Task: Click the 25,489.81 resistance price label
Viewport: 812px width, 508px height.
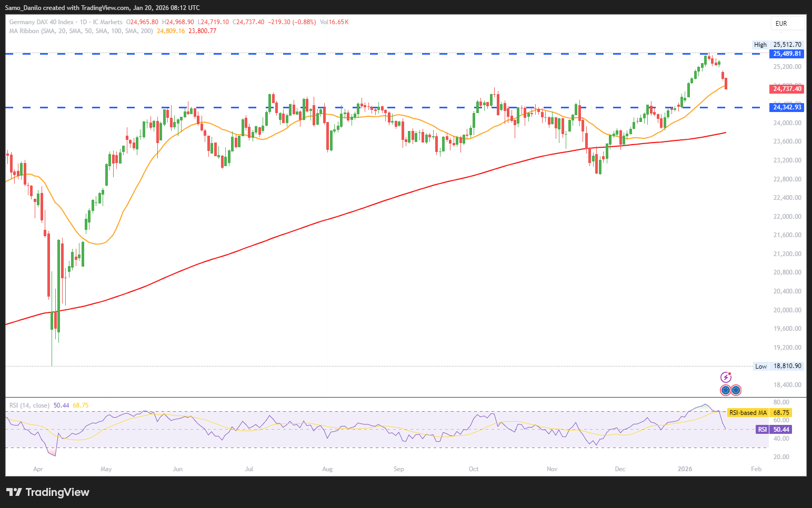Action: (x=787, y=54)
